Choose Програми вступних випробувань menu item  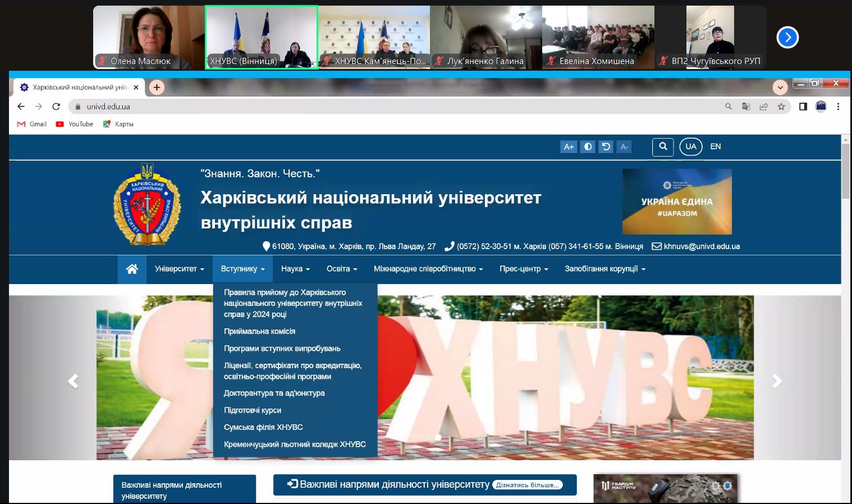pyautogui.click(x=282, y=349)
